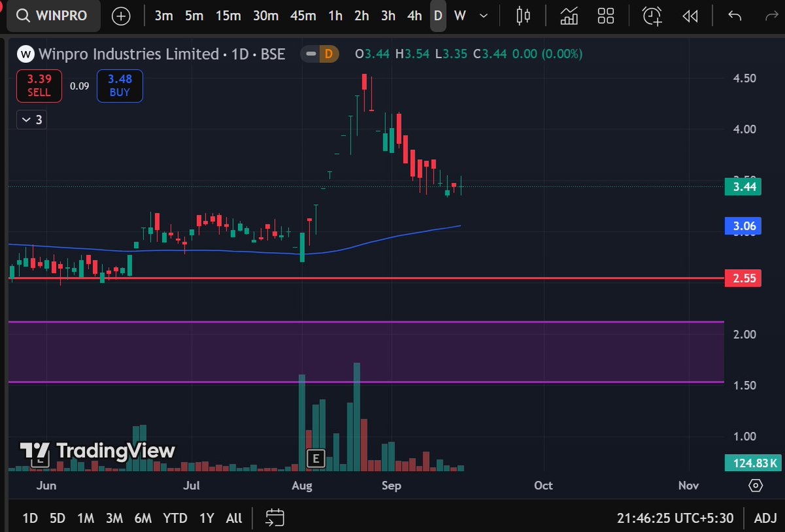Select the 30m interval
The image size is (785, 532).
pos(266,16)
